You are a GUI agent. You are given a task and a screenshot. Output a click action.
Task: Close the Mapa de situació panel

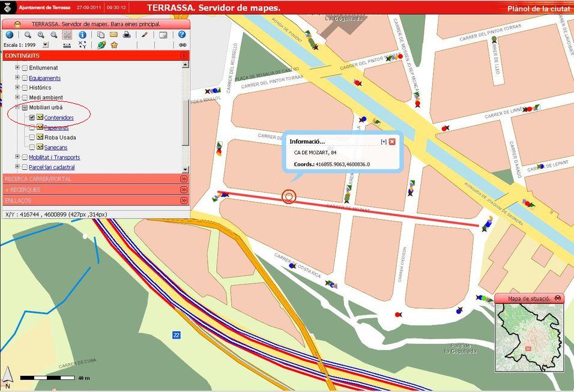click(558, 298)
